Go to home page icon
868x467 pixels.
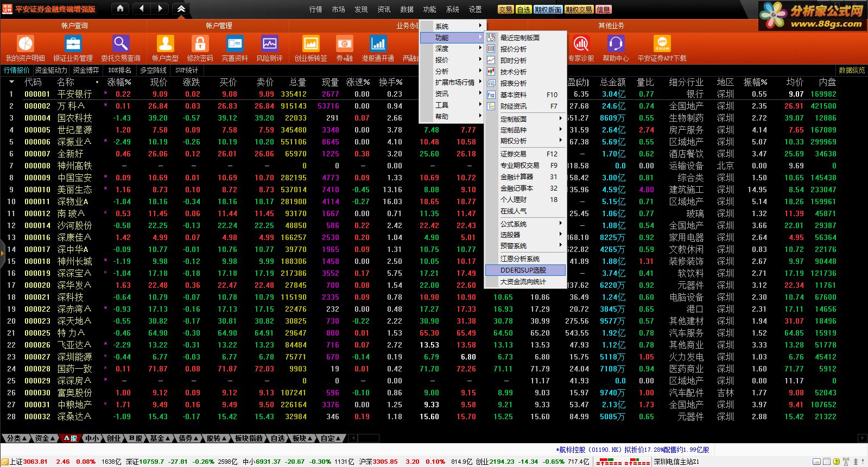coord(121,9)
